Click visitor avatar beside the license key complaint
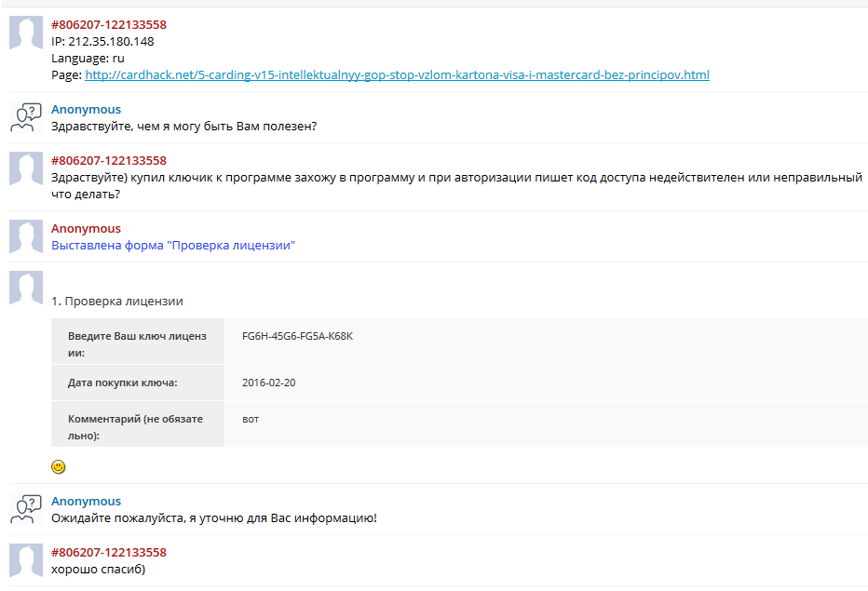 click(26, 168)
